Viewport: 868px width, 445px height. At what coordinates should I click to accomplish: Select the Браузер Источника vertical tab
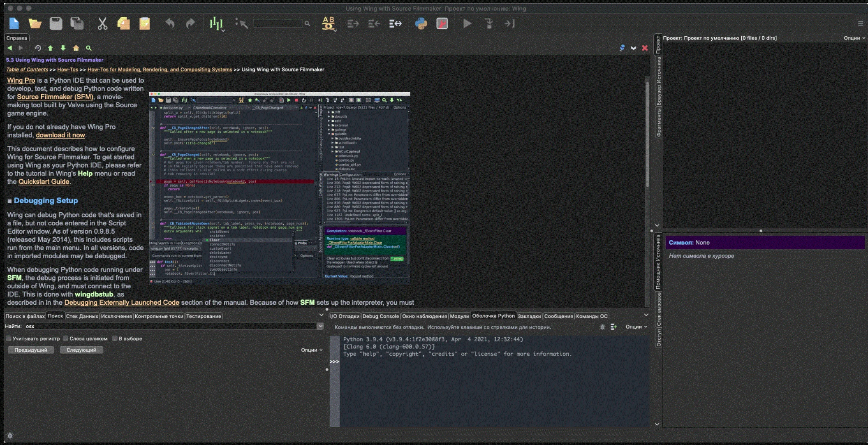pyautogui.click(x=658, y=81)
